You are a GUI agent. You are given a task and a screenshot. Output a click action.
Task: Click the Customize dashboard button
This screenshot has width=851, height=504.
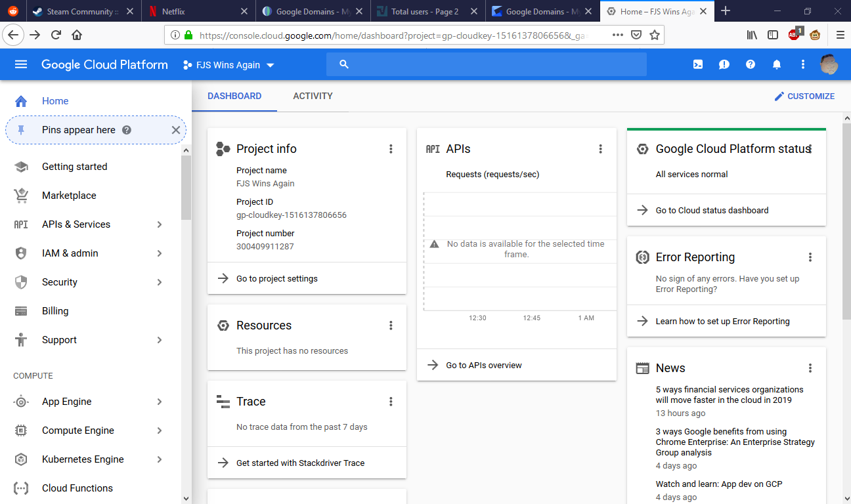804,96
